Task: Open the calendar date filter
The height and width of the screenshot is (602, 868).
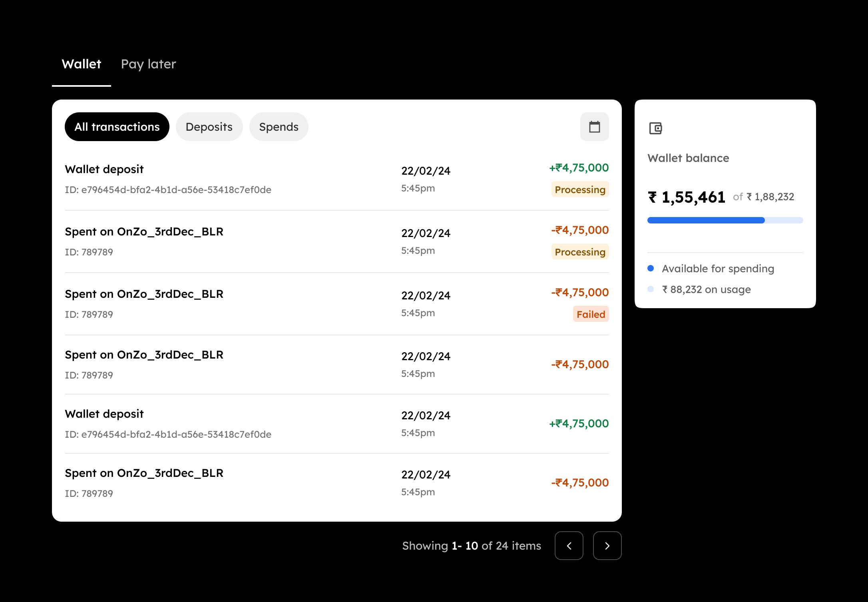Action: point(594,127)
